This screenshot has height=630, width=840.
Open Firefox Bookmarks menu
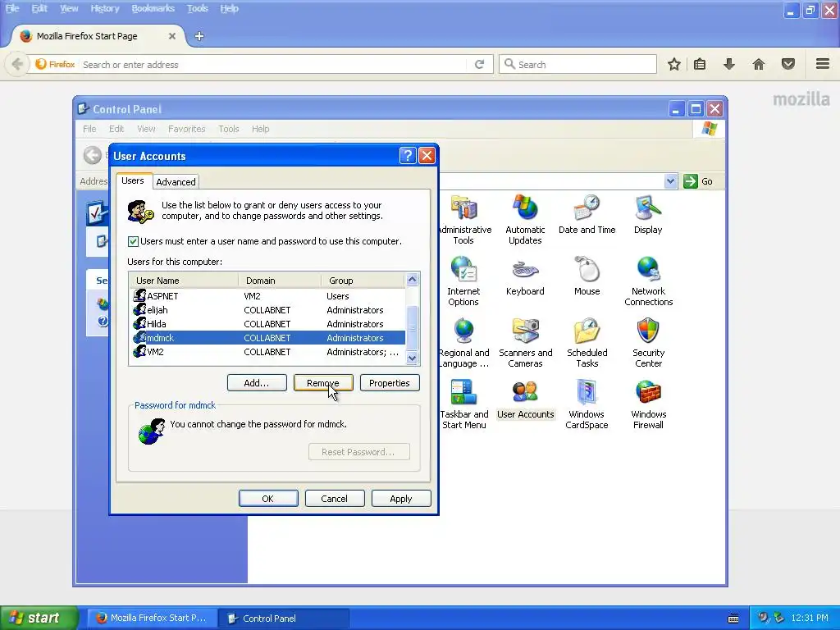[x=153, y=8]
